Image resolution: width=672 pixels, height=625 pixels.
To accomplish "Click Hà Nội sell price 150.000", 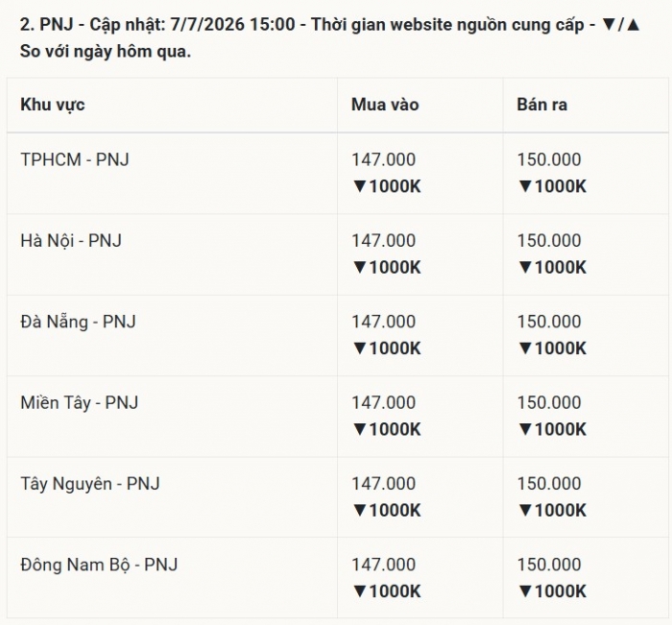I will tap(549, 240).
